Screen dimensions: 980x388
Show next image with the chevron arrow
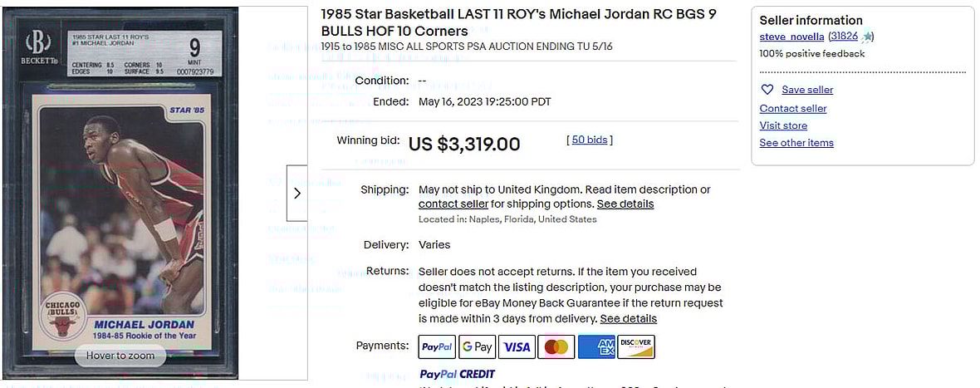pyautogui.click(x=297, y=193)
